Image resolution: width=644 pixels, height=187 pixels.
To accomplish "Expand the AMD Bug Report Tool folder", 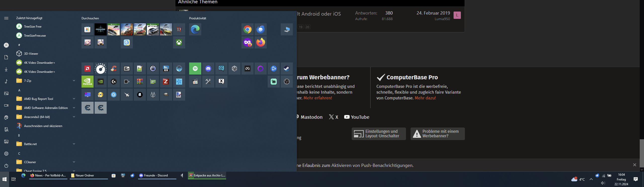I will click(74, 99).
